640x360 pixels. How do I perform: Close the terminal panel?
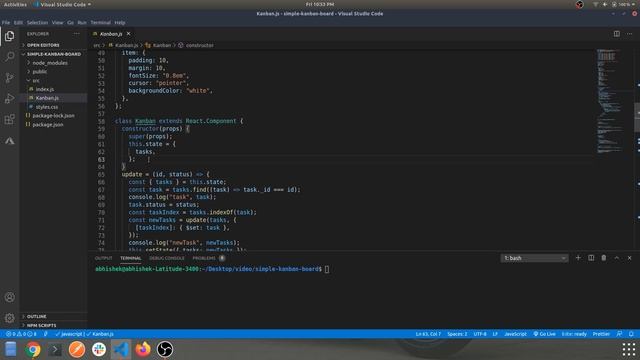[629, 258]
